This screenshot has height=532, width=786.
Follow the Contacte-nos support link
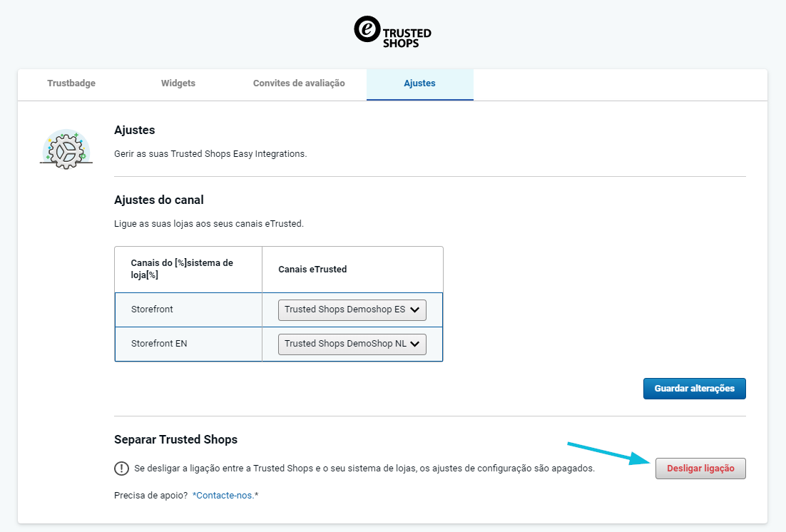tap(225, 496)
